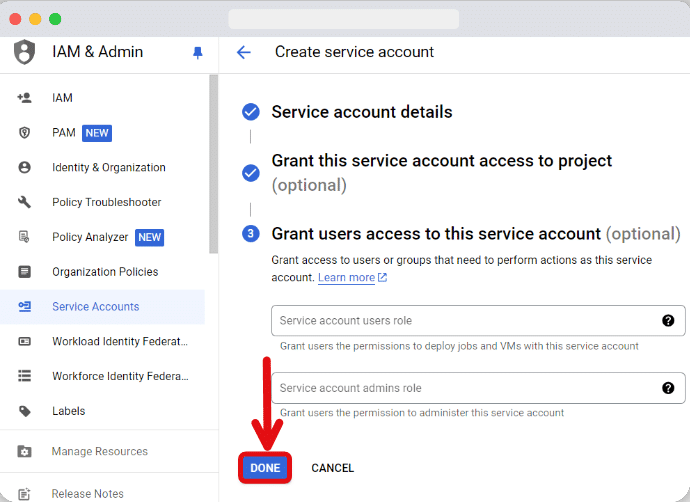
Task: Focus the Service account users role field
Action: click(x=478, y=320)
